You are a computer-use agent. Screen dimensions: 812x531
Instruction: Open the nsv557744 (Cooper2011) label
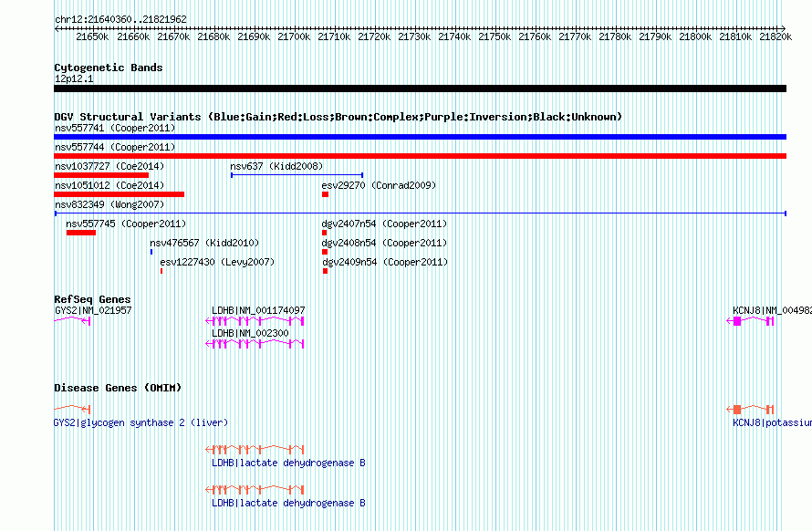[x=115, y=147]
